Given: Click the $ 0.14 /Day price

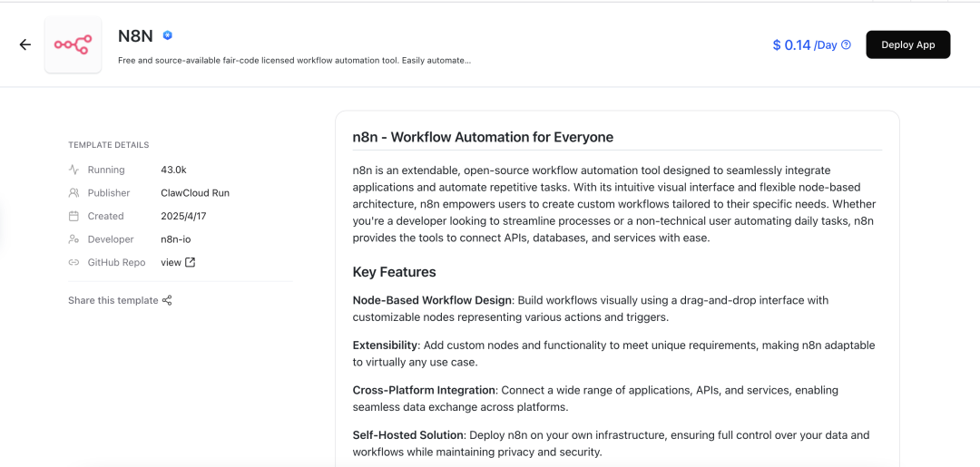Looking at the screenshot, I should click(x=804, y=45).
